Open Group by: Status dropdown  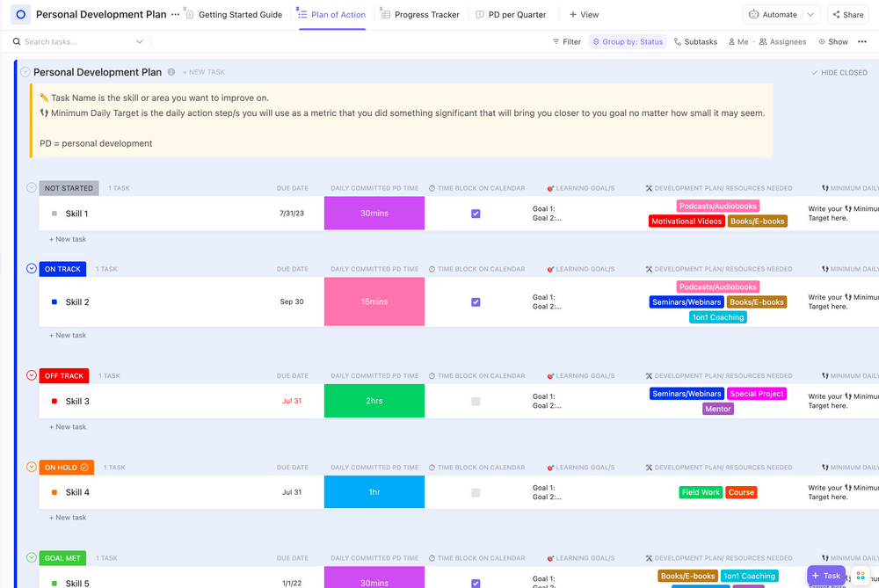(628, 41)
